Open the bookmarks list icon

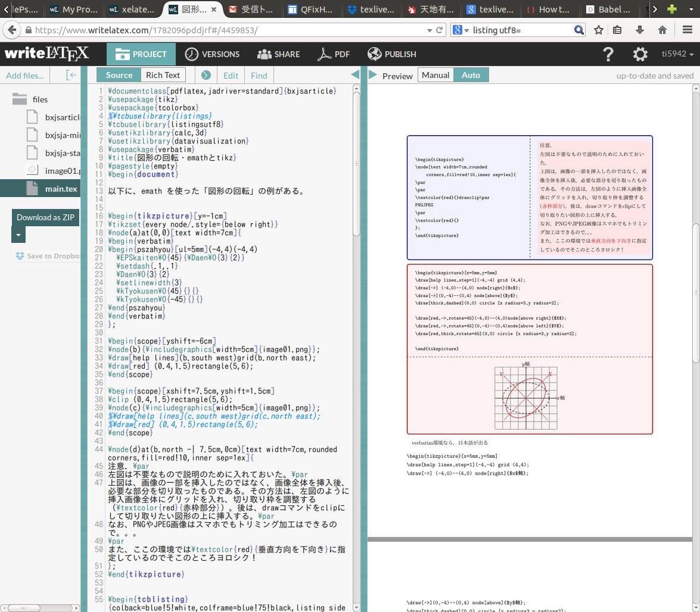617,30
